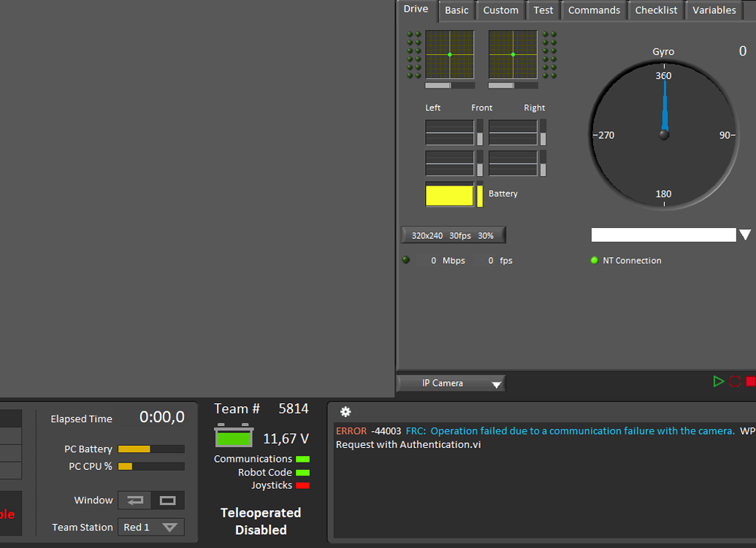Expand the white dropdown arrow under Gyro
Viewport: 756px width, 548px height.
(745, 235)
